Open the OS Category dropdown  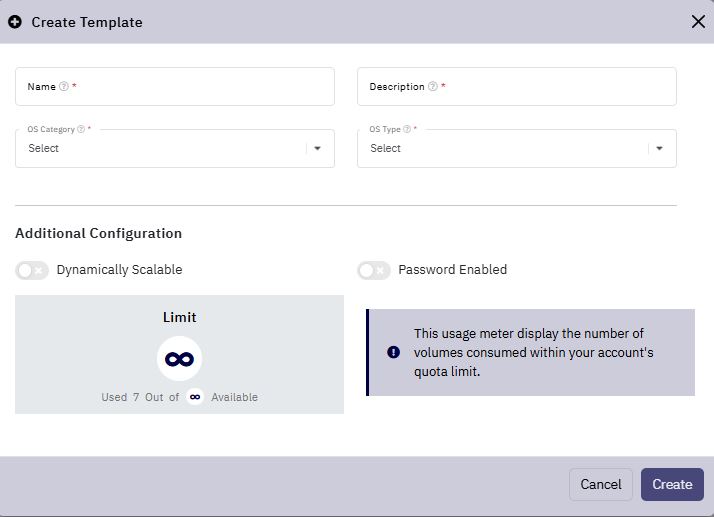(175, 148)
